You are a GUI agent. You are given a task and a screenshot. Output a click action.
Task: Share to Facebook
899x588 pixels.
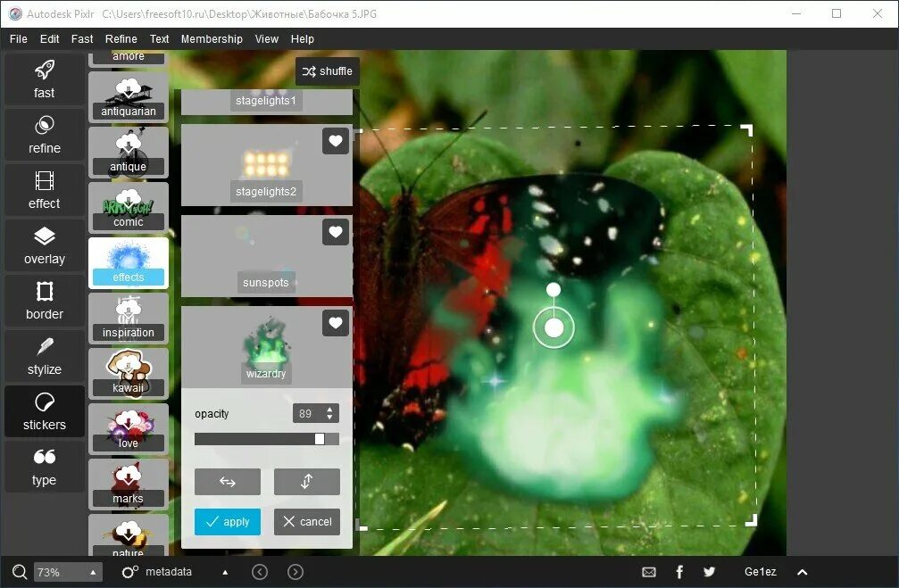(x=679, y=572)
